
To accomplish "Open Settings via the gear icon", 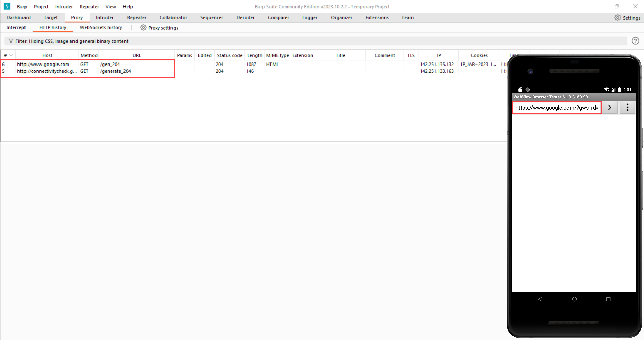I will [x=617, y=18].
